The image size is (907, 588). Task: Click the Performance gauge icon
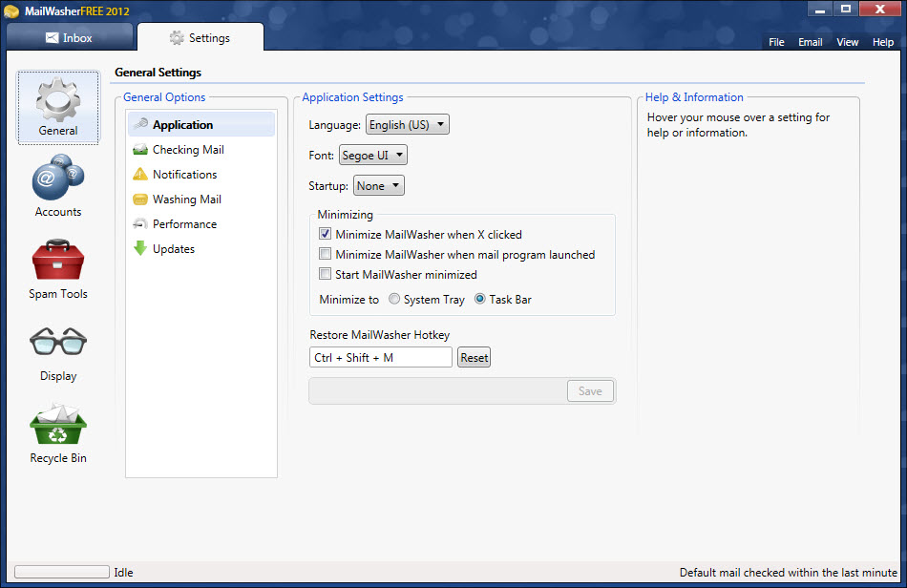click(x=140, y=223)
